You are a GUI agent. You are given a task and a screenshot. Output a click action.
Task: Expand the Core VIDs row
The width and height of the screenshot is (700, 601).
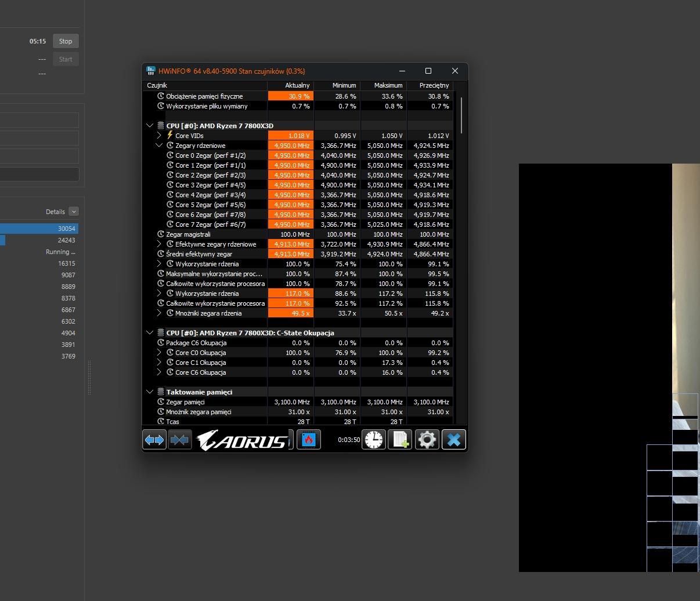159,135
